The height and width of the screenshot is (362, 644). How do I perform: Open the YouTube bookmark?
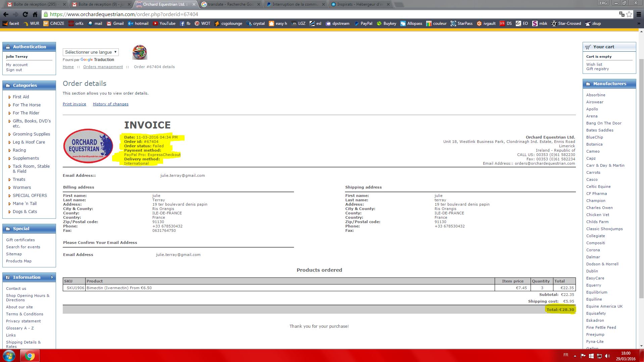(x=164, y=23)
